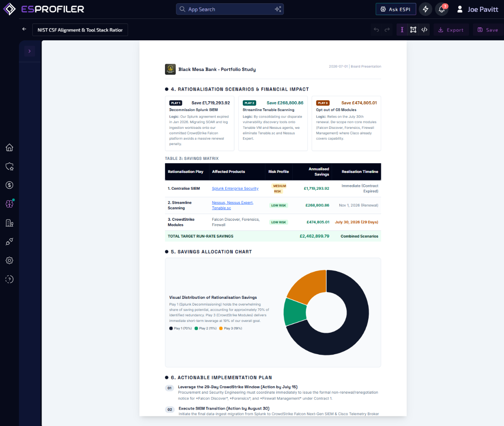Click the Save button
504x426 pixels.
488,30
